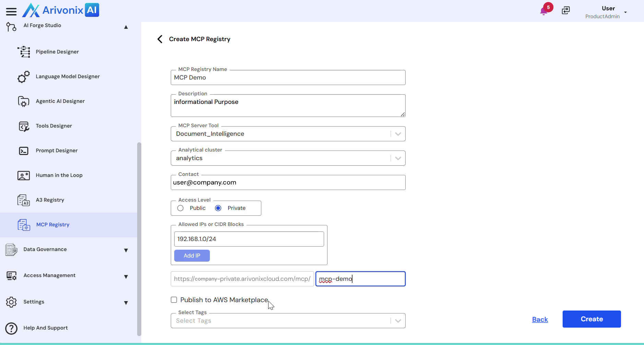
Task: Click the Contact email input field
Action: [x=288, y=182]
